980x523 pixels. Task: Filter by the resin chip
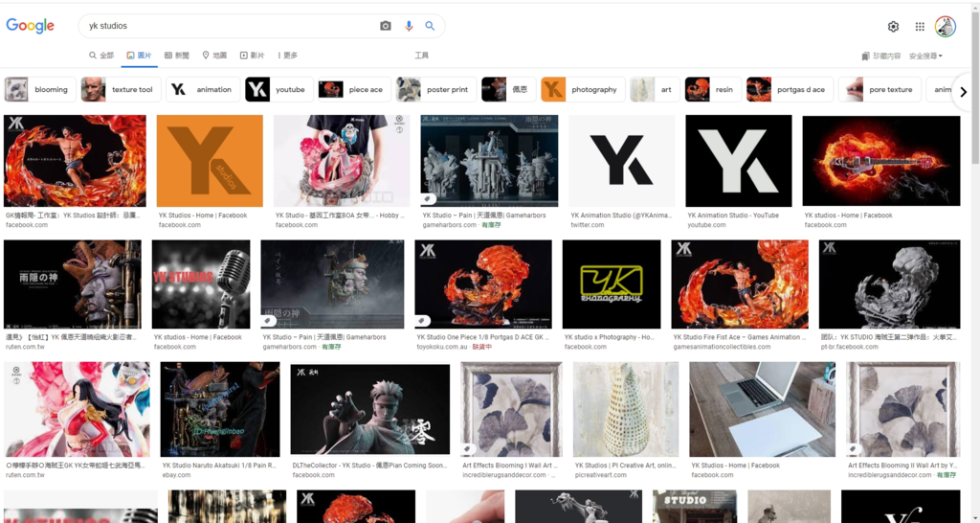point(713,89)
